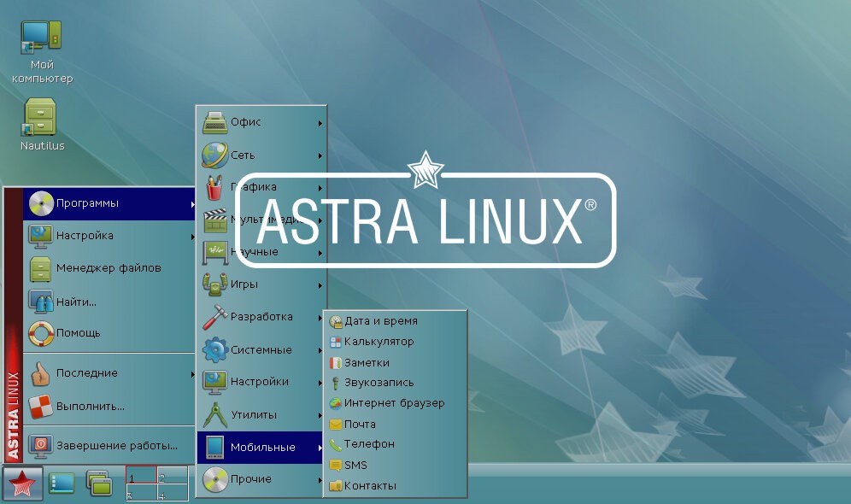This screenshot has height=504, width=851.
Task: Open the Мой компьютер desktop icon
Action: tap(40, 50)
